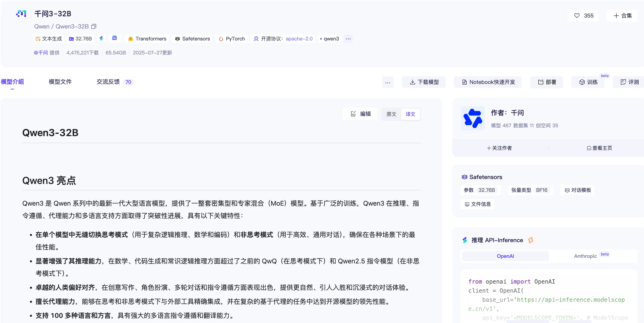Image resolution: width=644 pixels, height=323 pixels.
Task: Follow the author with 关注作者
Action: coord(499,148)
